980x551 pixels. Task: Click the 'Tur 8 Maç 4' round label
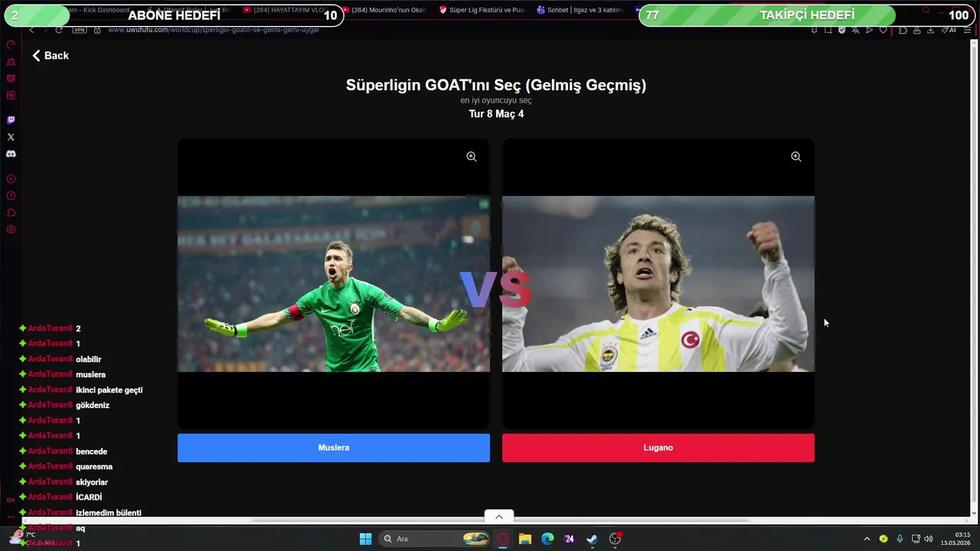pos(496,114)
